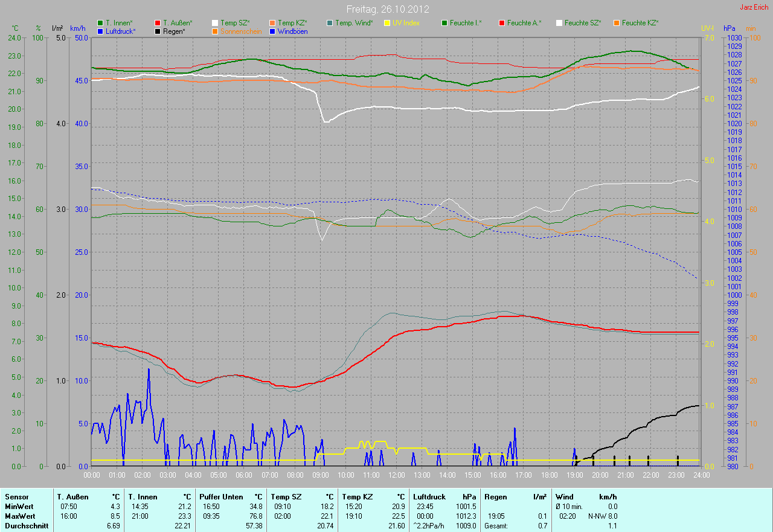This screenshot has width=773, height=532.
Task: Select the Temp SZ legend label
Action: tap(235, 23)
